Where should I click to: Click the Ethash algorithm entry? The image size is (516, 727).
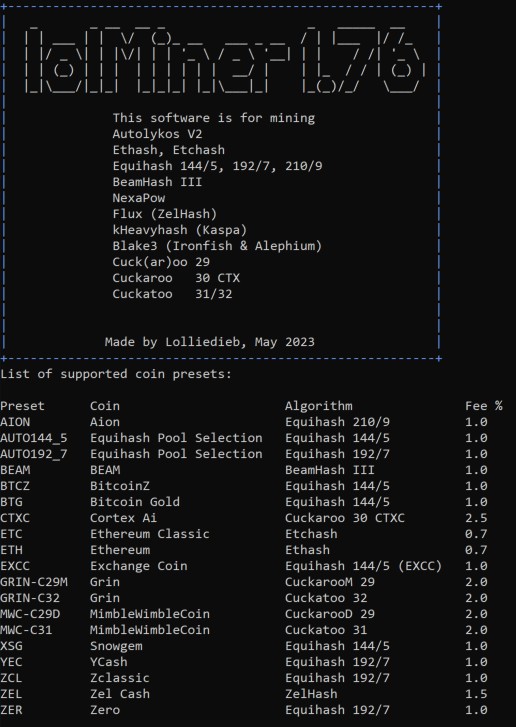(307, 550)
